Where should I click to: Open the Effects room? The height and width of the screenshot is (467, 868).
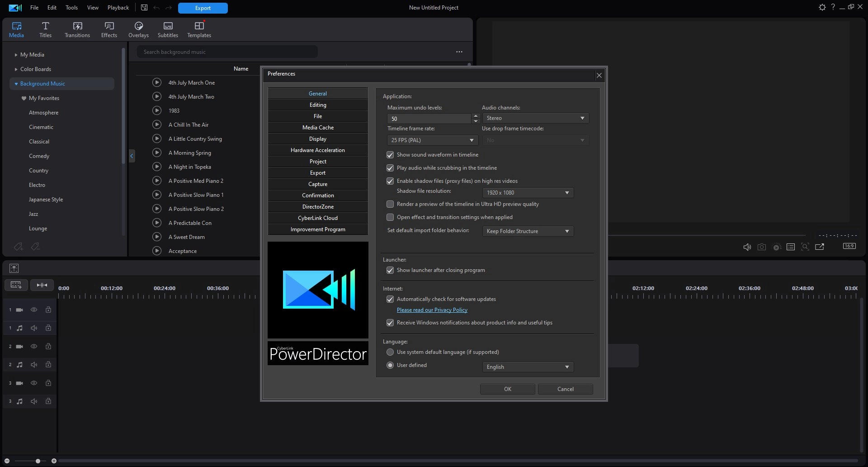click(x=109, y=29)
